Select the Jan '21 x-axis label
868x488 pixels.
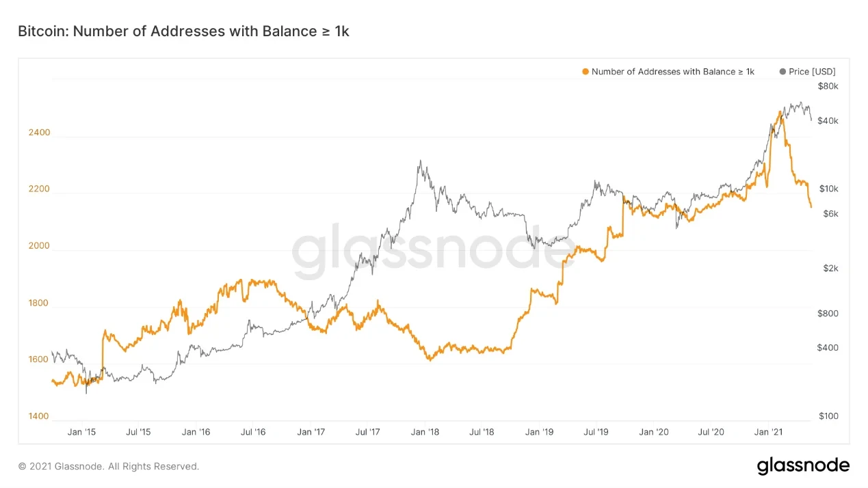tap(768, 432)
